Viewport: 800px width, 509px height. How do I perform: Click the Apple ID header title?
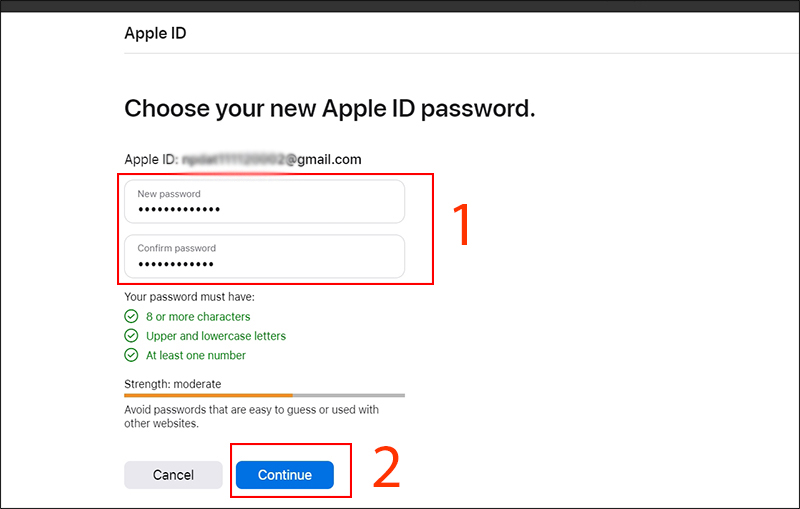[156, 33]
